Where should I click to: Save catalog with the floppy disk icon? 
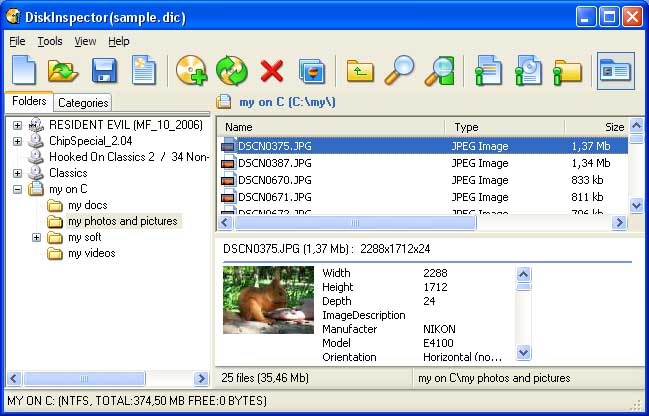pos(104,71)
